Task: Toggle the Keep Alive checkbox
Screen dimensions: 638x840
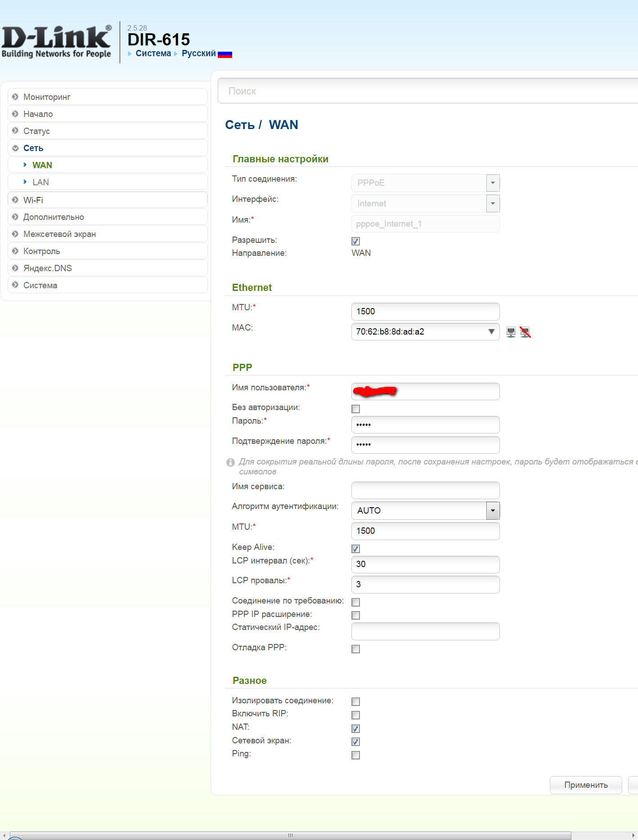Action: [x=355, y=549]
